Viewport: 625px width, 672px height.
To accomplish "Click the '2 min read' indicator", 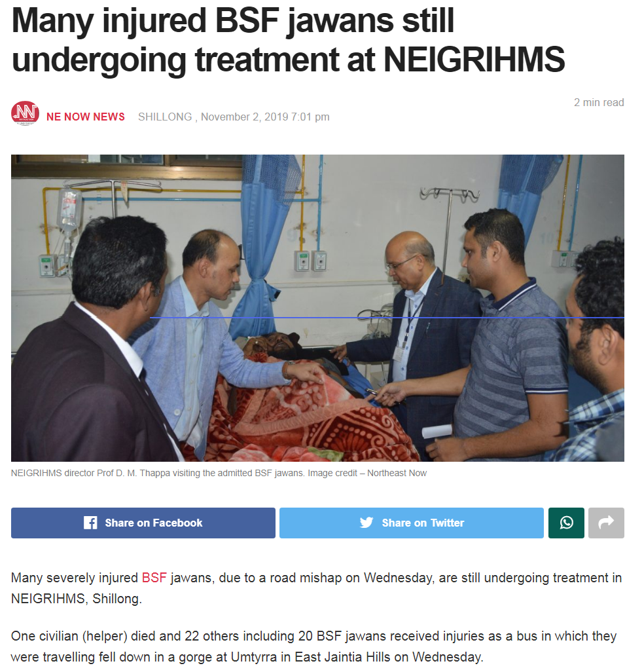I will 599,102.
